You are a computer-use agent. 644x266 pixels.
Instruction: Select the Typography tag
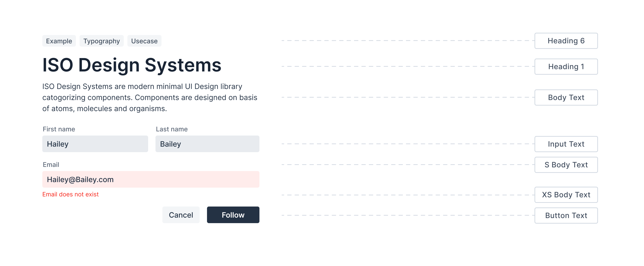pyautogui.click(x=101, y=41)
